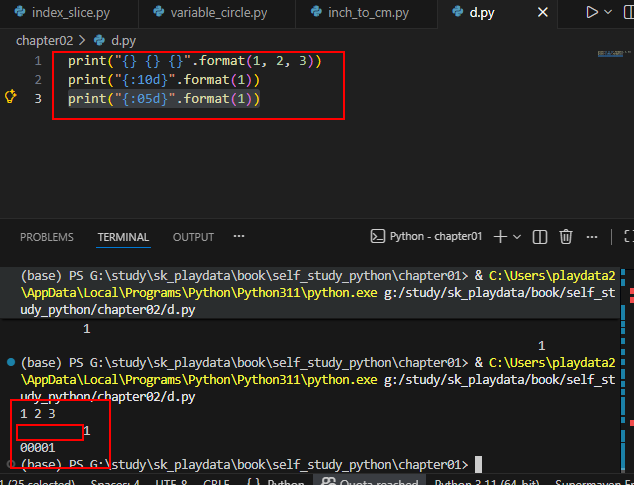This screenshot has height=485, width=634.
Task: Click Spaces: 4 indentation in status bar
Action: 115,482
